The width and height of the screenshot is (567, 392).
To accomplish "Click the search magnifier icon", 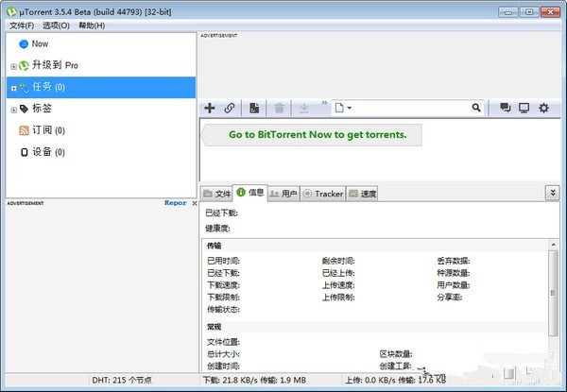I will pyautogui.click(x=476, y=108).
